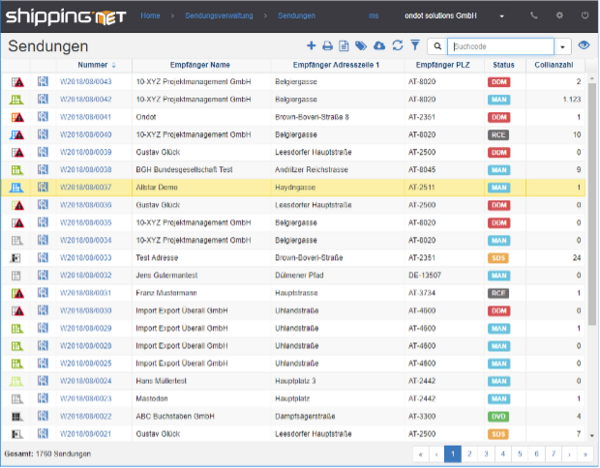This screenshot has width=600, height=468.
Task: Go to page 2 in pagination
Action: (x=471, y=454)
